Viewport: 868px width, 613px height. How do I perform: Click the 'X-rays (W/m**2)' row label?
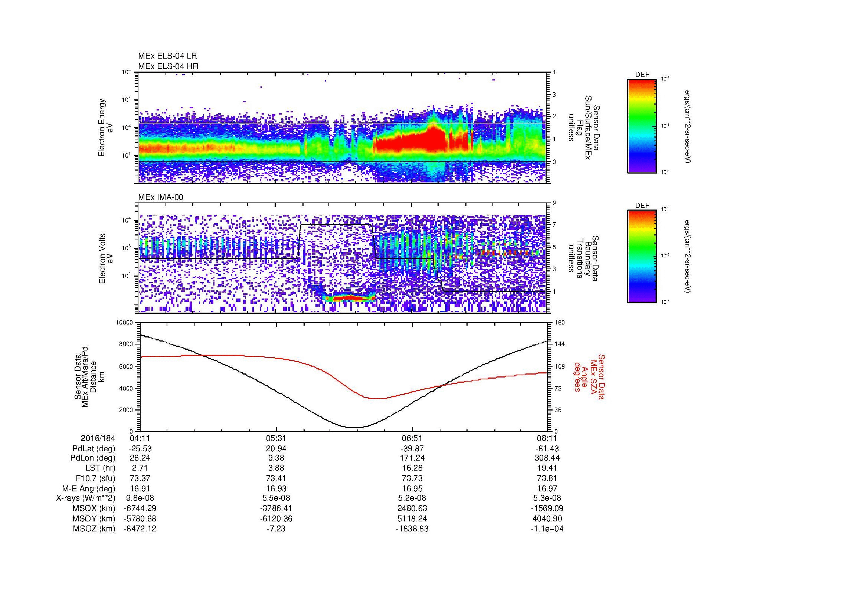85,498
